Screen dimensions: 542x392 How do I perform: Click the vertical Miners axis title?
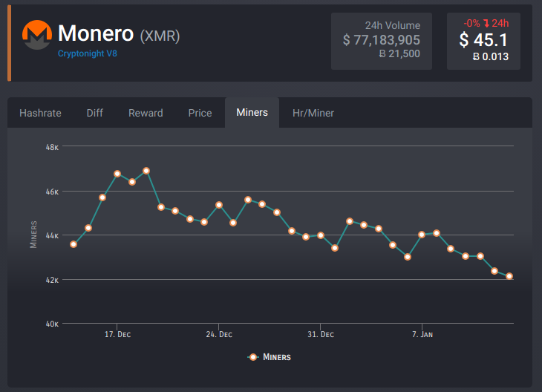(33, 235)
